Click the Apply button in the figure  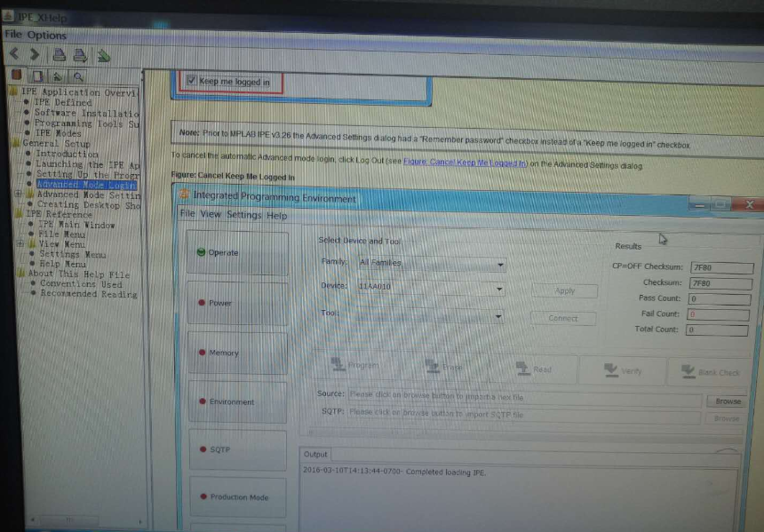[565, 290]
